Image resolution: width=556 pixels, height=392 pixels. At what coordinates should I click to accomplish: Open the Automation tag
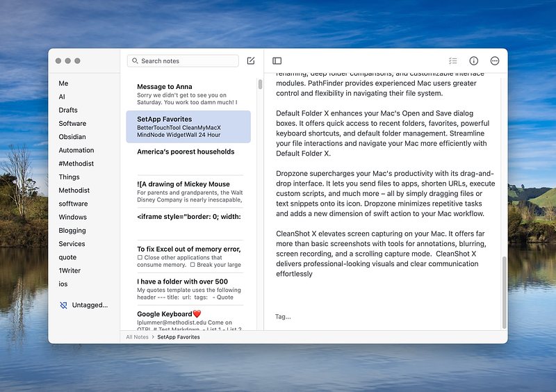pyautogui.click(x=76, y=150)
